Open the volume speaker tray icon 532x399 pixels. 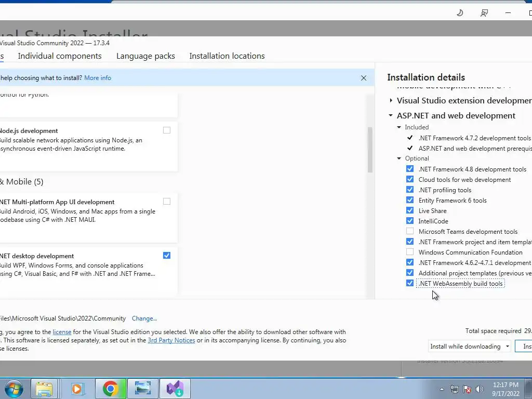(480, 389)
